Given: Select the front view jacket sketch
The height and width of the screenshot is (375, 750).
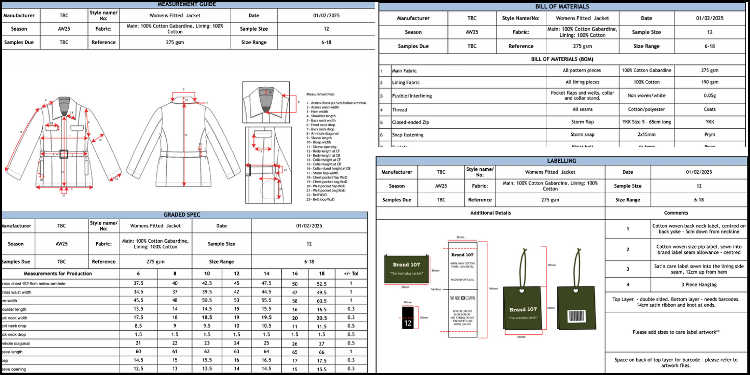Looking at the screenshot, I should coord(63,143).
